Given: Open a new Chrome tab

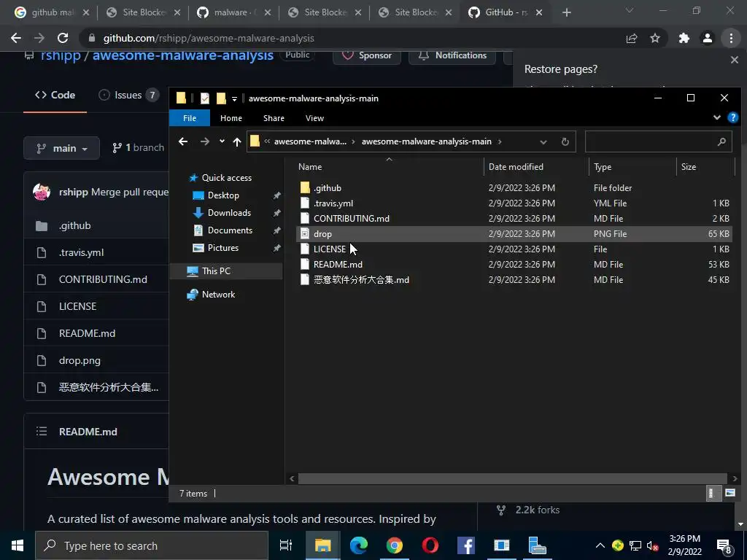Looking at the screenshot, I should tap(566, 13).
